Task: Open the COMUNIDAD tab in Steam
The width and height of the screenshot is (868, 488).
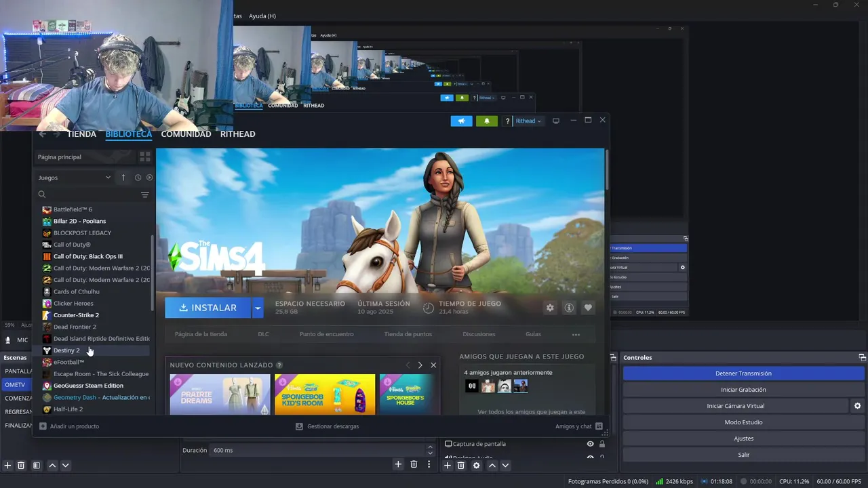Action: (186, 134)
